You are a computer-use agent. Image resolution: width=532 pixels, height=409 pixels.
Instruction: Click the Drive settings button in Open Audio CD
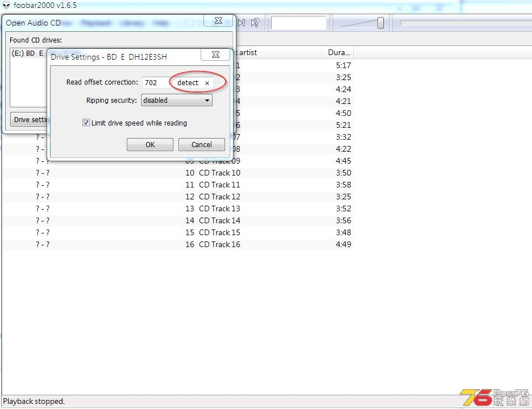tap(30, 120)
